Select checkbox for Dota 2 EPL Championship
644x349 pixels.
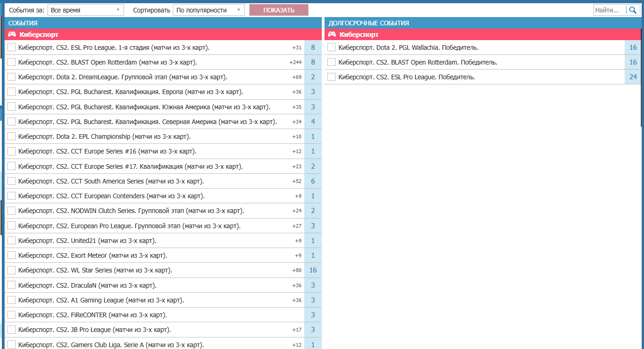pyautogui.click(x=12, y=136)
